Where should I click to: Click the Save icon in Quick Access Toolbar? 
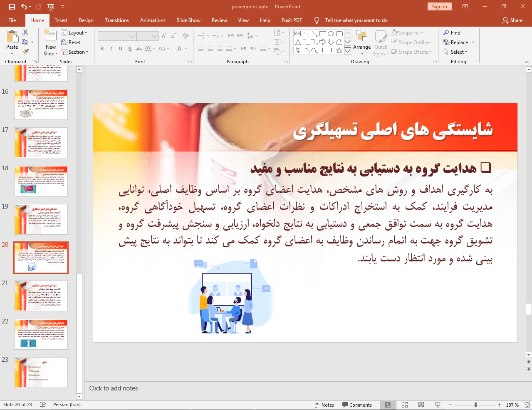[x=12, y=7]
